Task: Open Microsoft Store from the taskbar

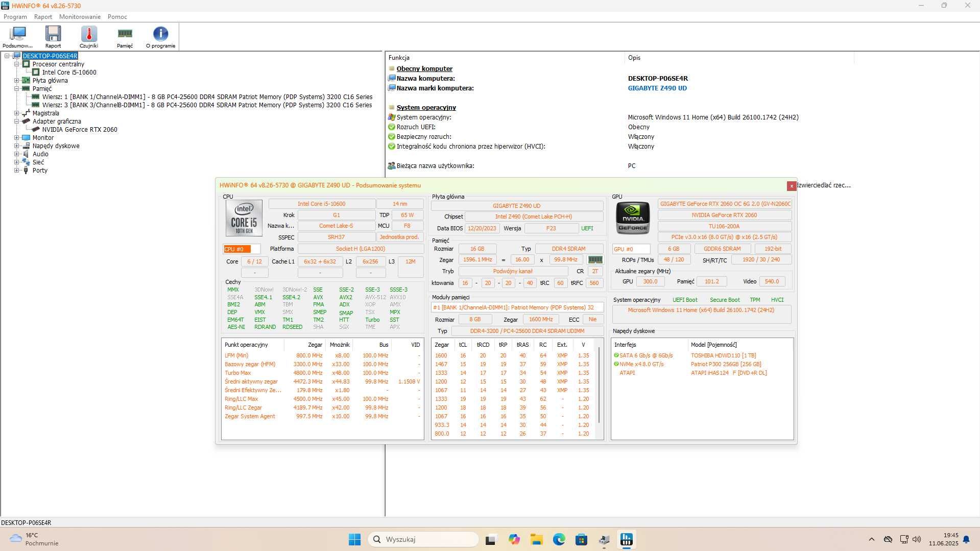Action: click(x=581, y=539)
